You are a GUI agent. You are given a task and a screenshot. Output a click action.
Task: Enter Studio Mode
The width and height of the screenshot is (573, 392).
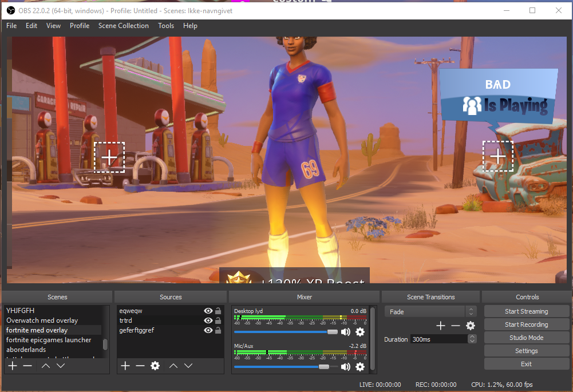coord(526,338)
